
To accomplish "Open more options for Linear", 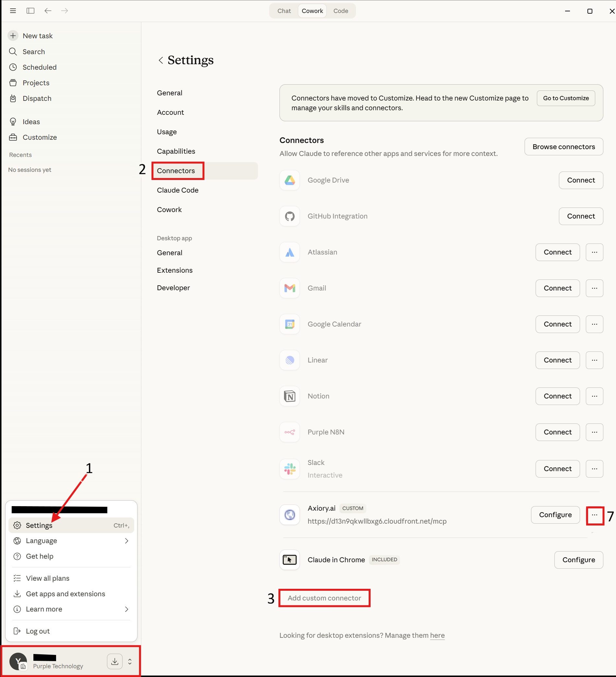I will click(595, 360).
